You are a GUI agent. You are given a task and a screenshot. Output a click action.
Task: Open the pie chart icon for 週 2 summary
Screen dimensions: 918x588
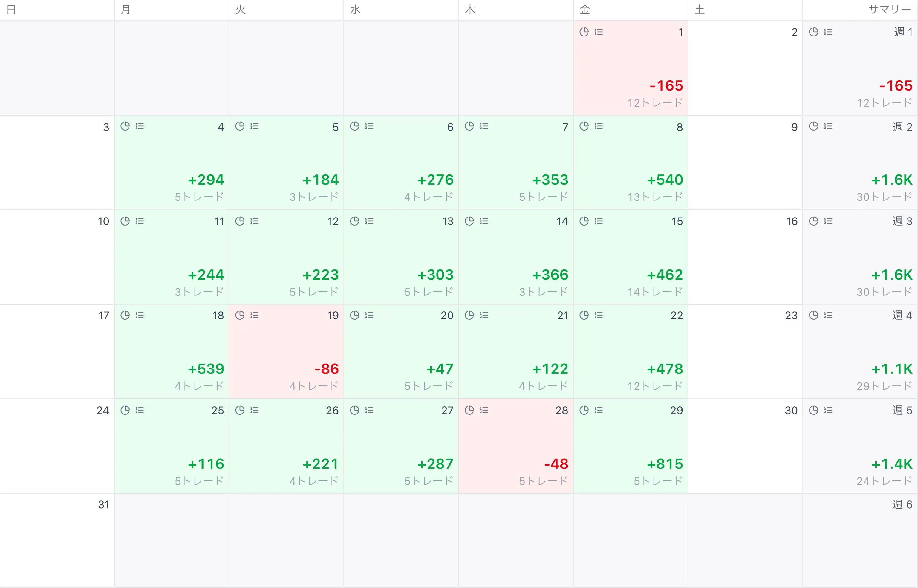coord(813,126)
